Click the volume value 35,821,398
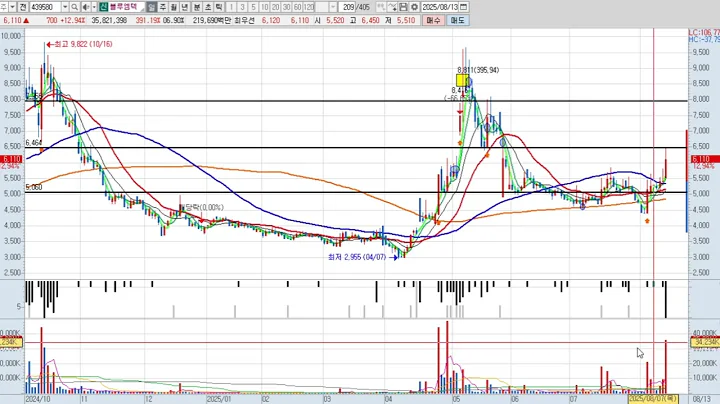Image resolution: width=720 pixels, height=404 pixels. coord(109,20)
